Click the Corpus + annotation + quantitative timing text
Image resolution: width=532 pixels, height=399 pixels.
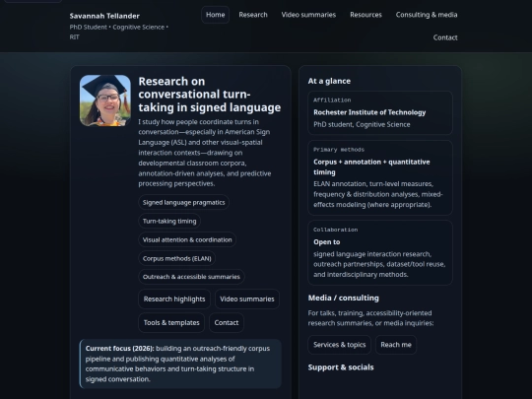[x=371, y=166]
